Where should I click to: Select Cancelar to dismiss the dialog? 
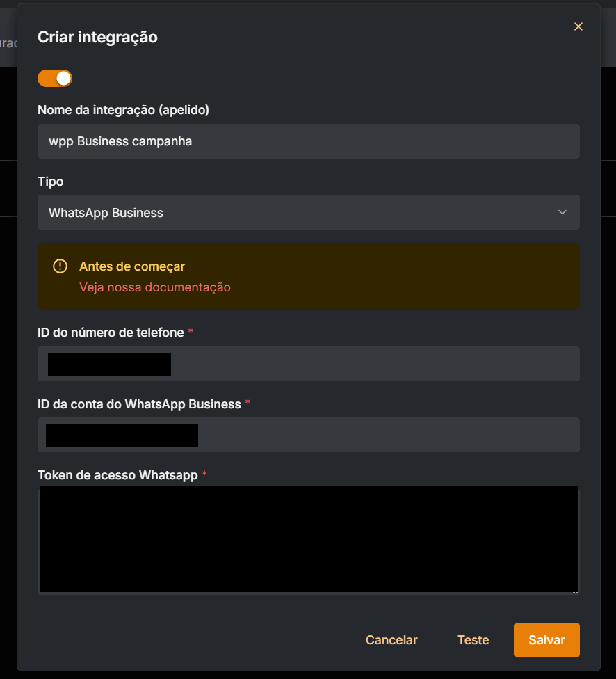point(391,639)
